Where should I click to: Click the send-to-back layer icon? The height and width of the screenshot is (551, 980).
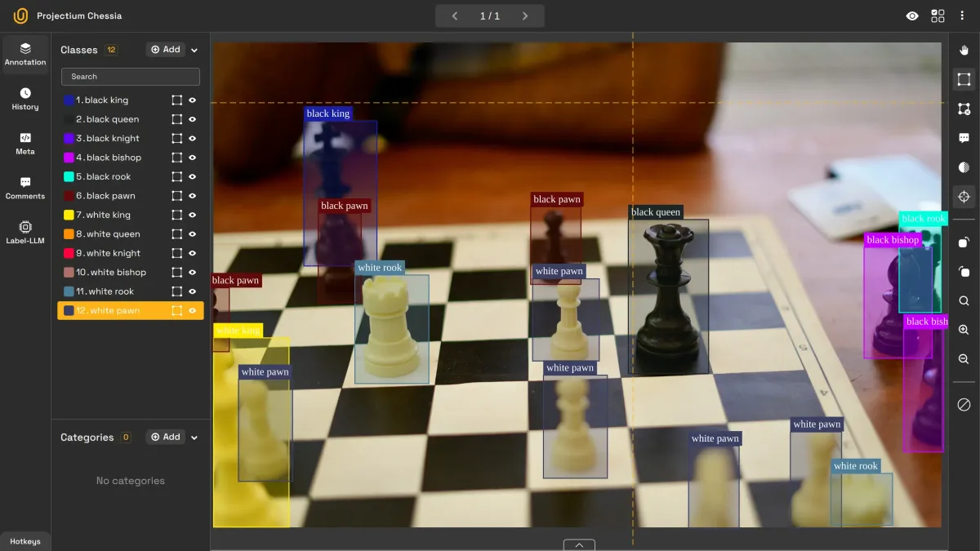(964, 272)
